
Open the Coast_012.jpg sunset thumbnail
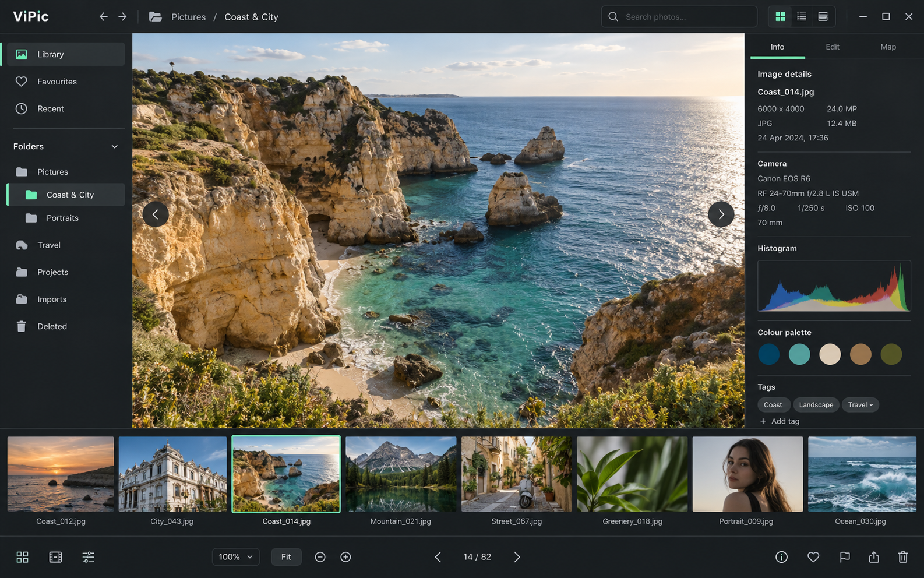pos(61,474)
